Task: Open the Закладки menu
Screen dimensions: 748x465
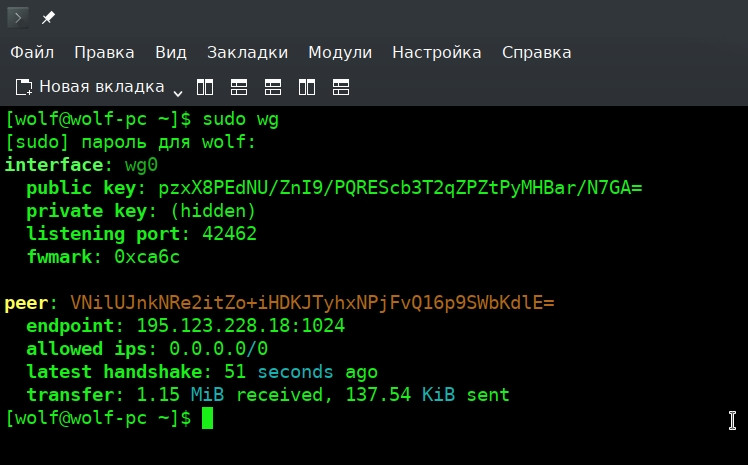Action: tap(247, 52)
